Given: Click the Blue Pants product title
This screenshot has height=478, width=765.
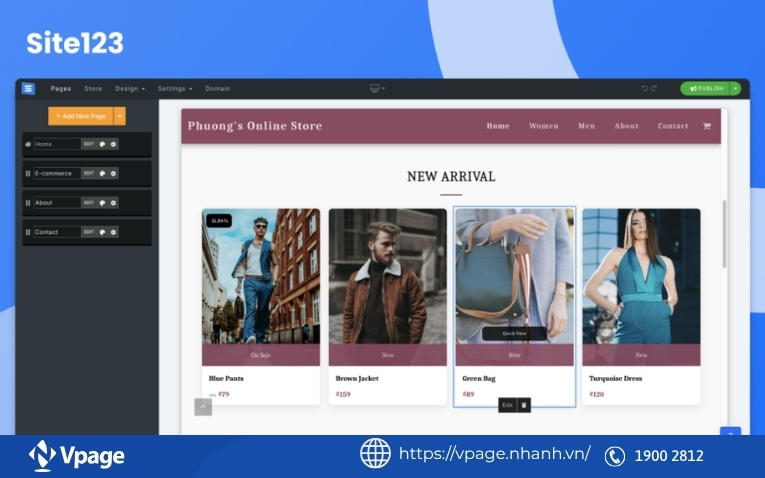Looking at the screenshot, I should point(226,378).
